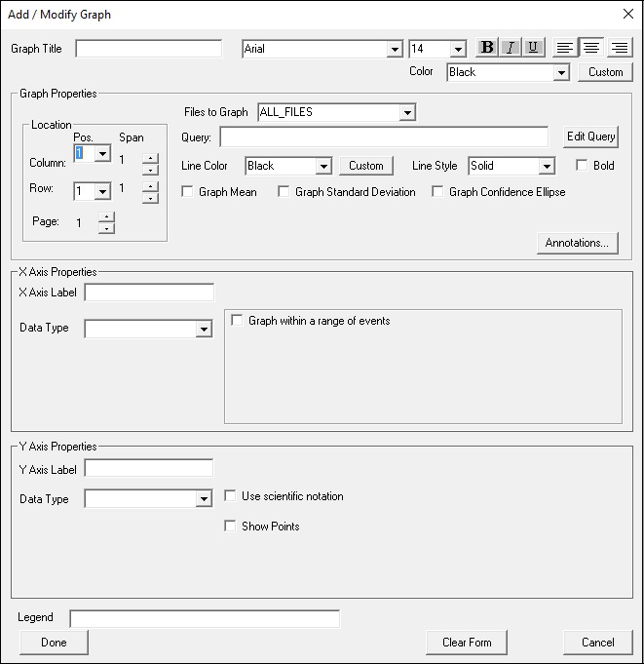Toggle italic formatting for the graph title
644x664 pixels.
pyautogui.click(x=511, y=48)
